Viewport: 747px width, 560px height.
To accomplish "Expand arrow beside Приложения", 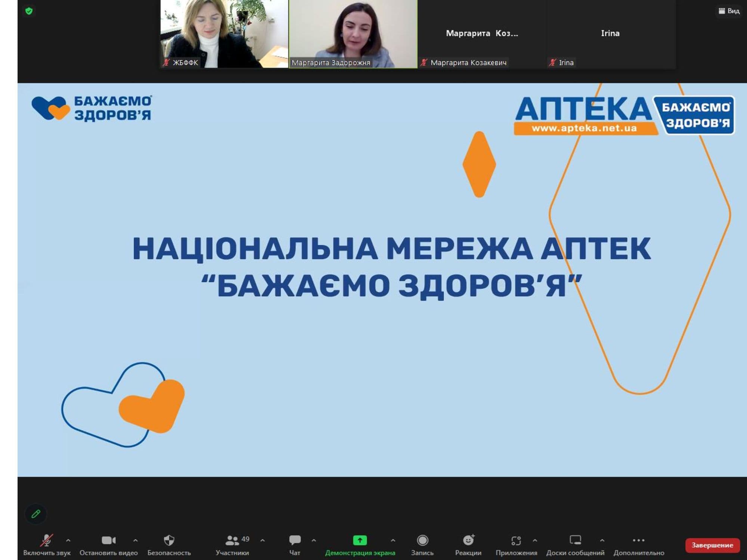I will pyautogui.click(x=535, y=540).
